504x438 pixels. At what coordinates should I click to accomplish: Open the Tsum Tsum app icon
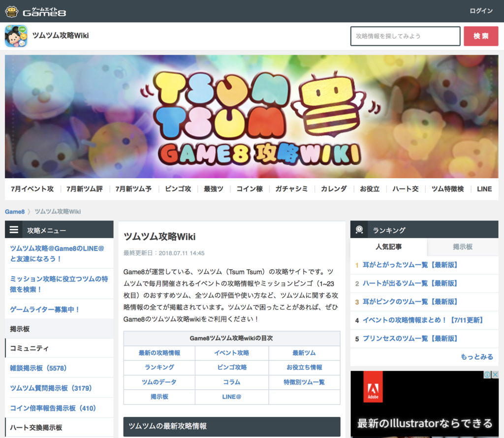[x=16, y=36]
